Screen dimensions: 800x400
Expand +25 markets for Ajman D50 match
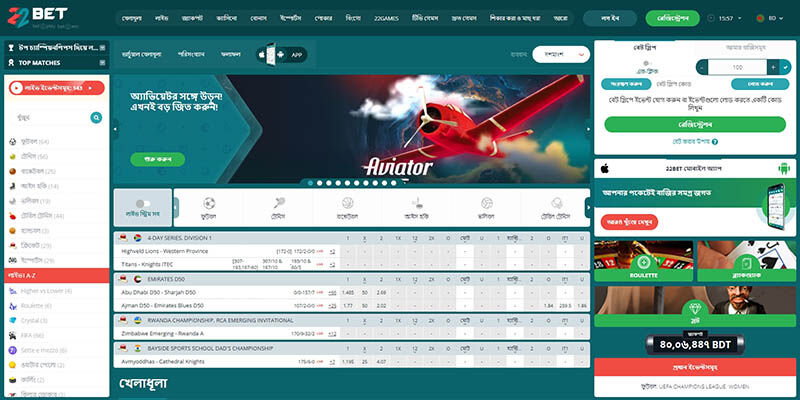(332, 306)
